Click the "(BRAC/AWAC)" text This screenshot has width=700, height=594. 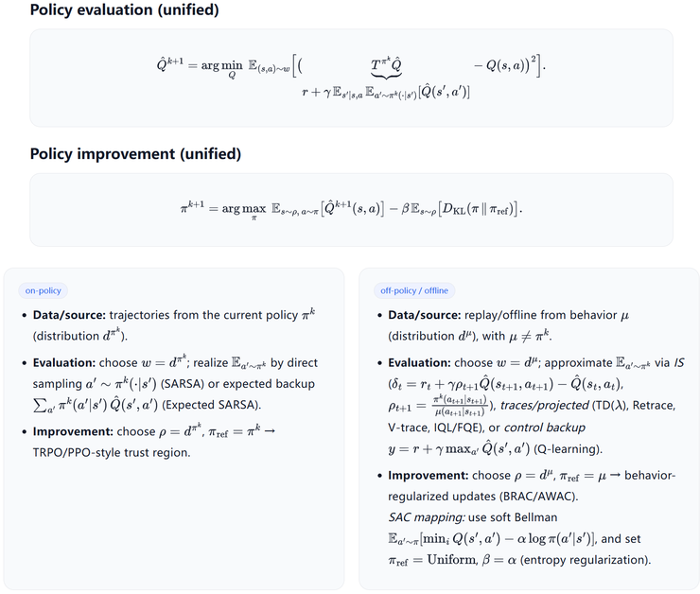point(551,496)
